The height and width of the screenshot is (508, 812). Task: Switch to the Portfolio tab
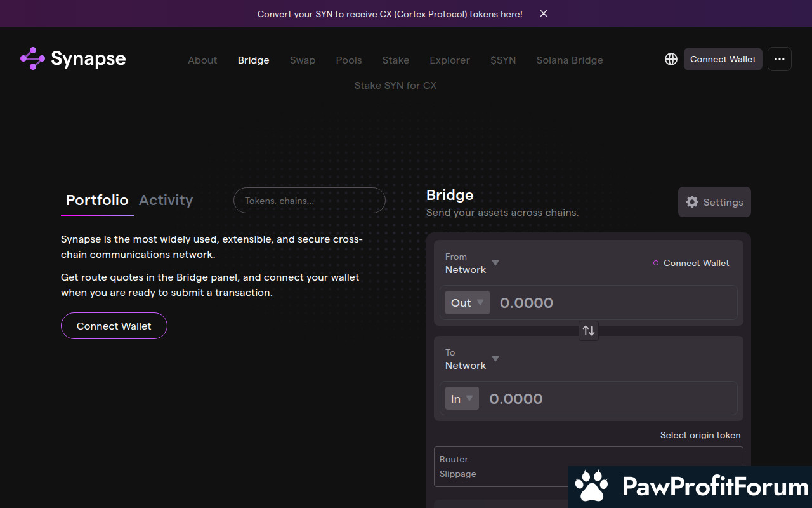pyautogui.click(x=97, y=200)
